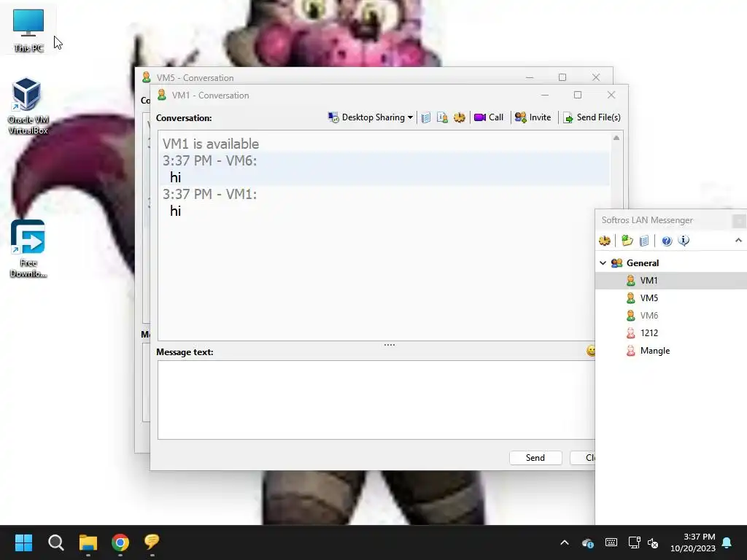Click the OneDrive cloud tray icon
Image resolution: width=747 pixels, height=560 pixels.
click(588, 542)
